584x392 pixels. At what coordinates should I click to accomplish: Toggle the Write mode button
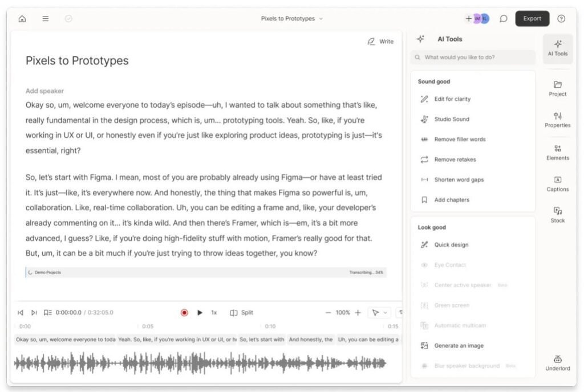coord(380,42)
